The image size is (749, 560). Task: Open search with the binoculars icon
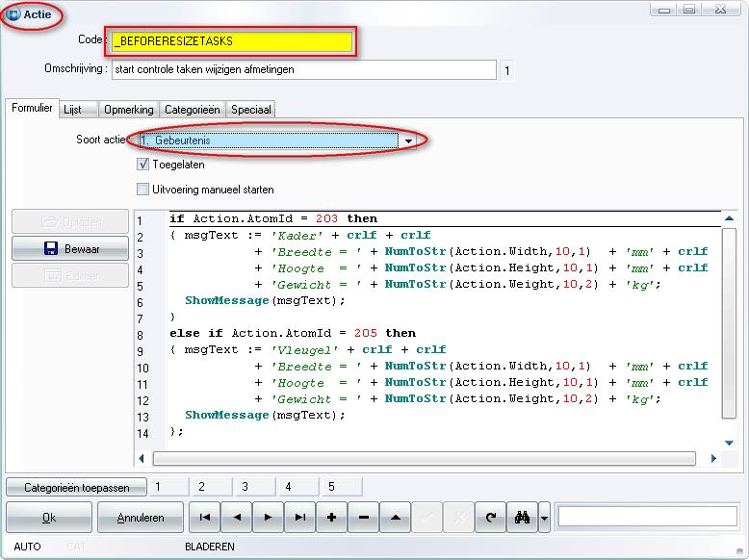pyautogui.click(x=522, y=517)
